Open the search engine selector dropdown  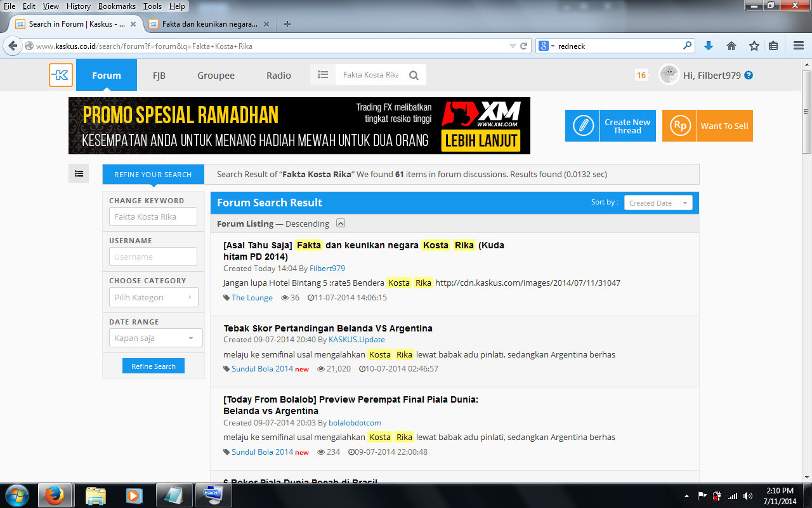click(x=546, y=46)
